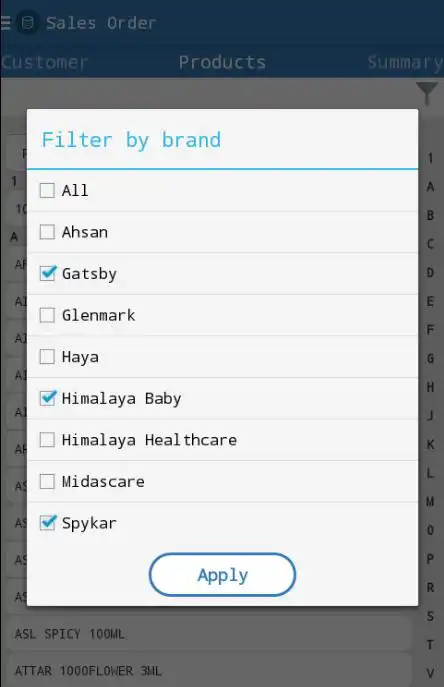Image resolution: width=444 pixels, height=687 pixels.
Task: Jump to letter H in index
Action: coord(430,387)
